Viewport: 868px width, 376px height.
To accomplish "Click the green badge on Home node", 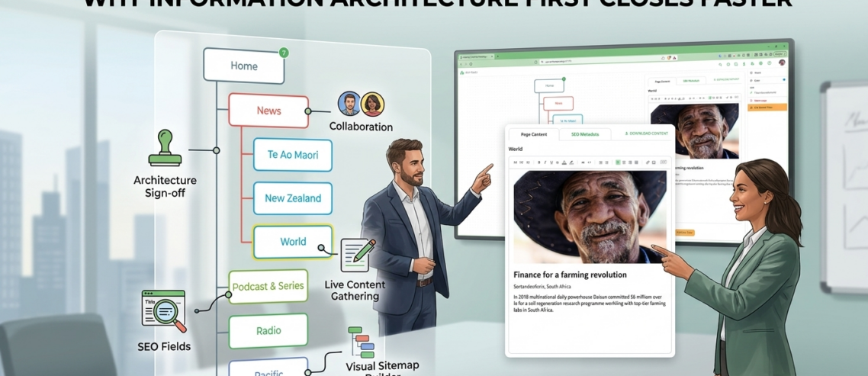I will click(284, 53).
